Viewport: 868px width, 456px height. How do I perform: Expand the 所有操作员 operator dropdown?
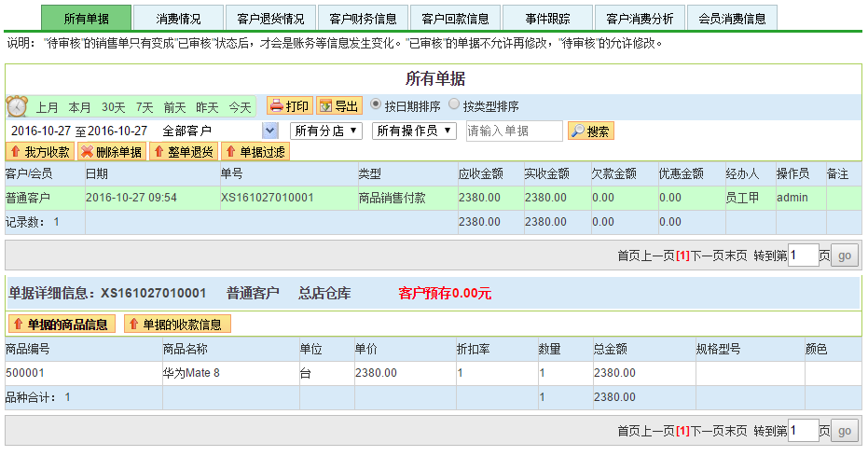point(414,131)
